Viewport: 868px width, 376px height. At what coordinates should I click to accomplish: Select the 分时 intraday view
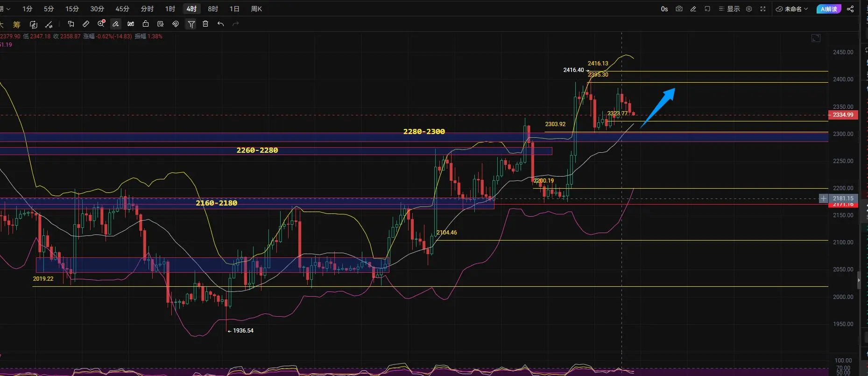tap(147, 9)
